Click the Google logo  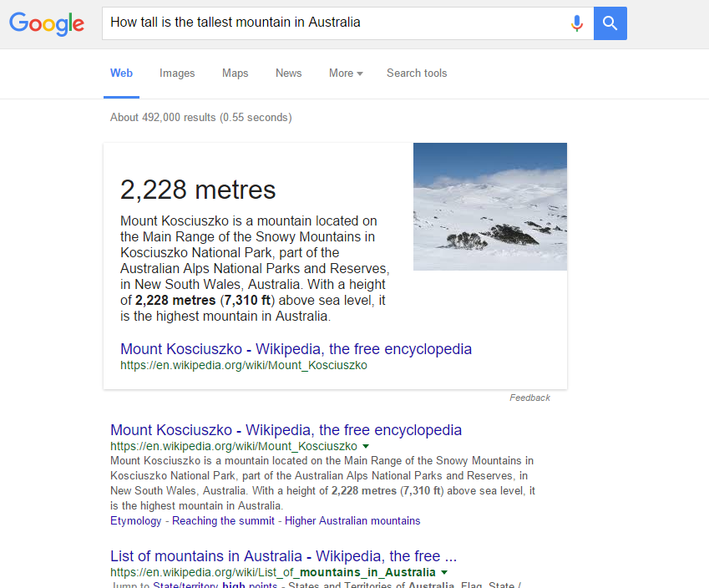pyautogui.click(x=47, y=23)
